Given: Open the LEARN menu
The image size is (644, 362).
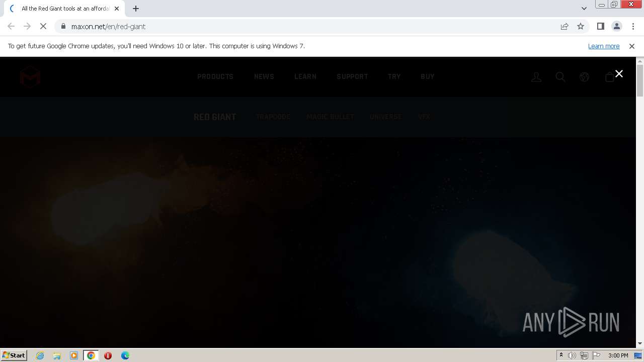Looking at the screenshot, I should pyautogui.click(x=305, y=76).
